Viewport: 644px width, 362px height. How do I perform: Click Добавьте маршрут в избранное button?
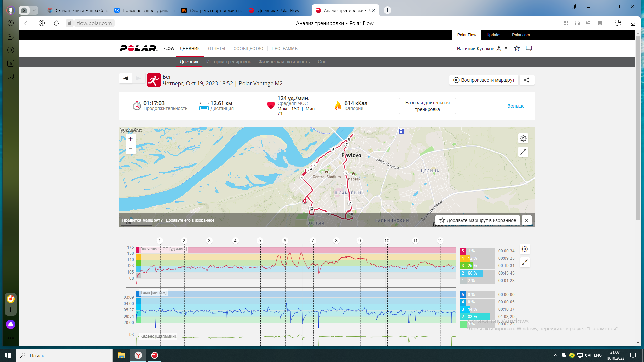[478, 220]
